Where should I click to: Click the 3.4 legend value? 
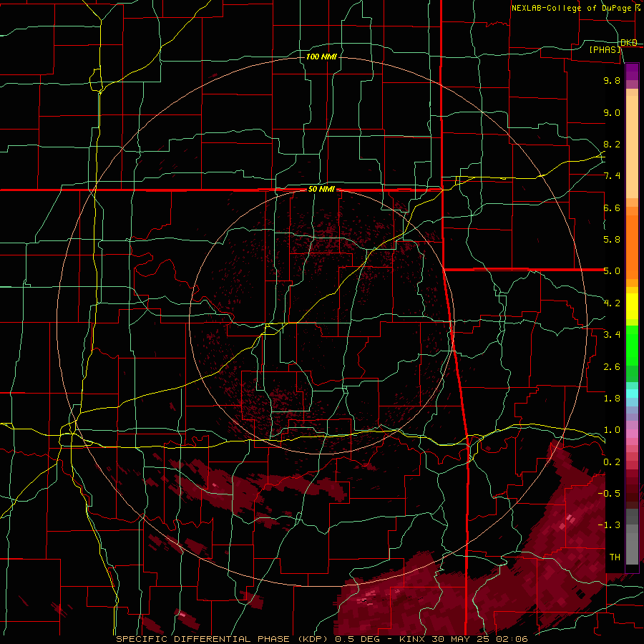(612, 335)
